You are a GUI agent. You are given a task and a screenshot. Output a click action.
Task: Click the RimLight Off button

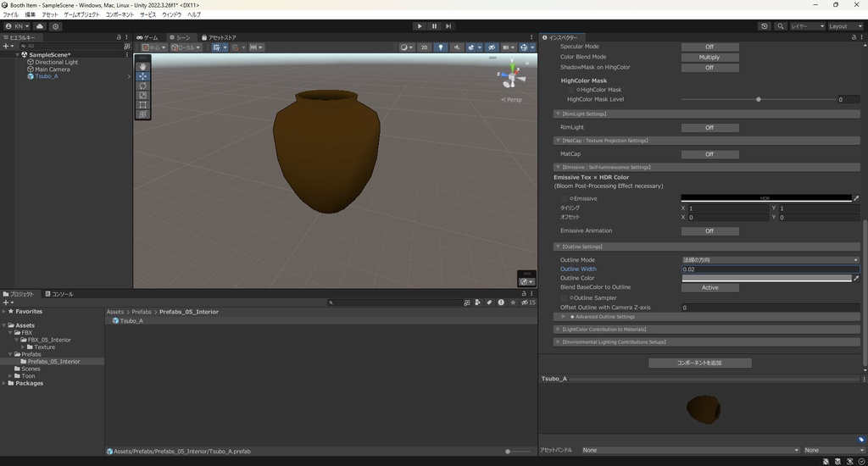click(x=709, y=127)
